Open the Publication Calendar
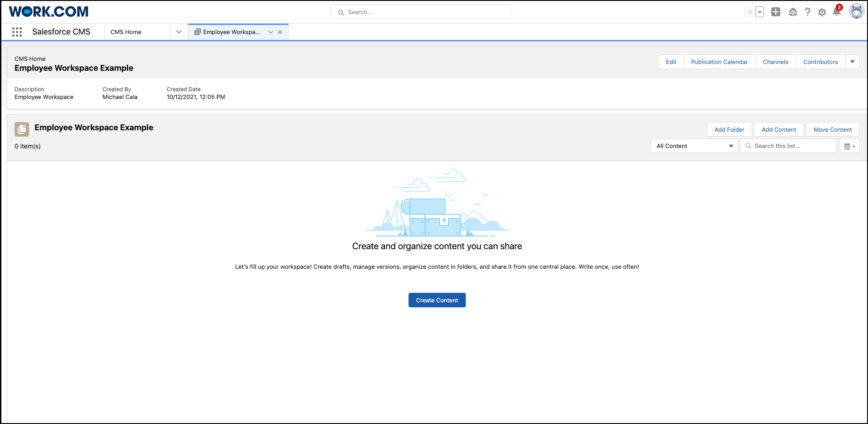The width and height of the screenshot is (868, 424). [719, 62]
